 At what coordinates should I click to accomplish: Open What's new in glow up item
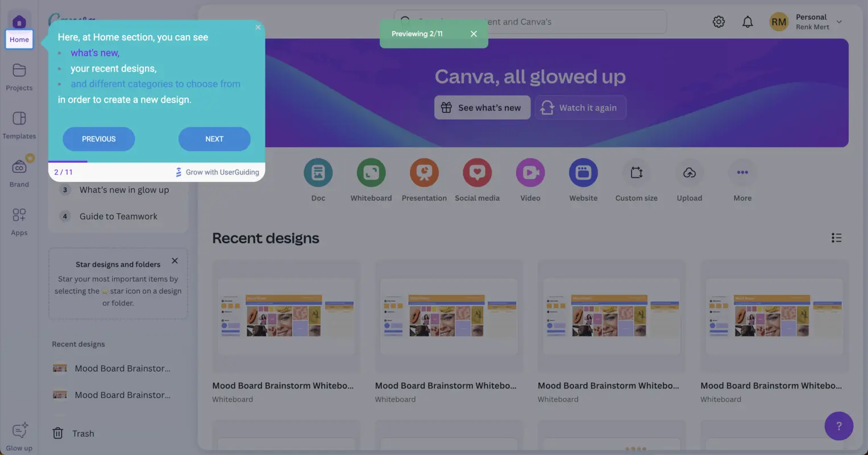click(x=118, y=190)
